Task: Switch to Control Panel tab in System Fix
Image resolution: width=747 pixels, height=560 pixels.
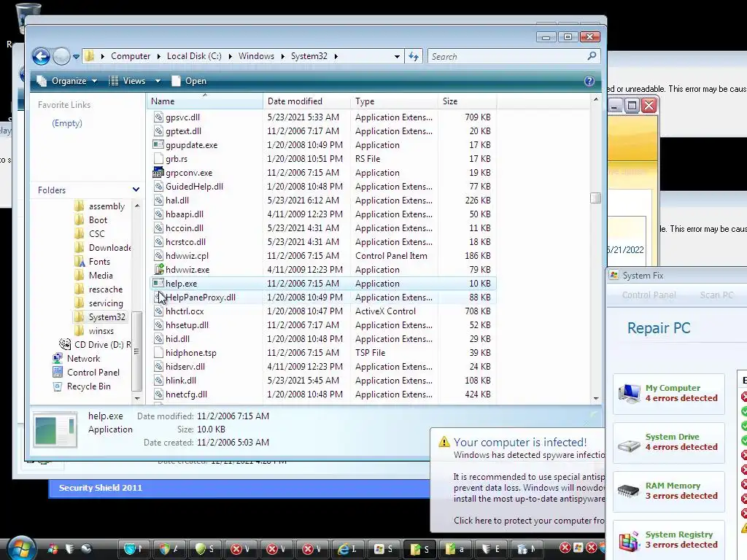Action: pos(649,295)
